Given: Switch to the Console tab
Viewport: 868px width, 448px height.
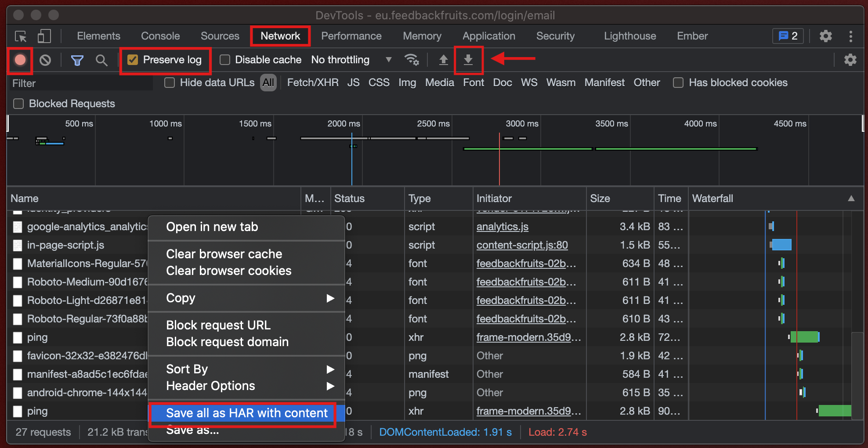Looking at the screenshot, I should 160,36.
